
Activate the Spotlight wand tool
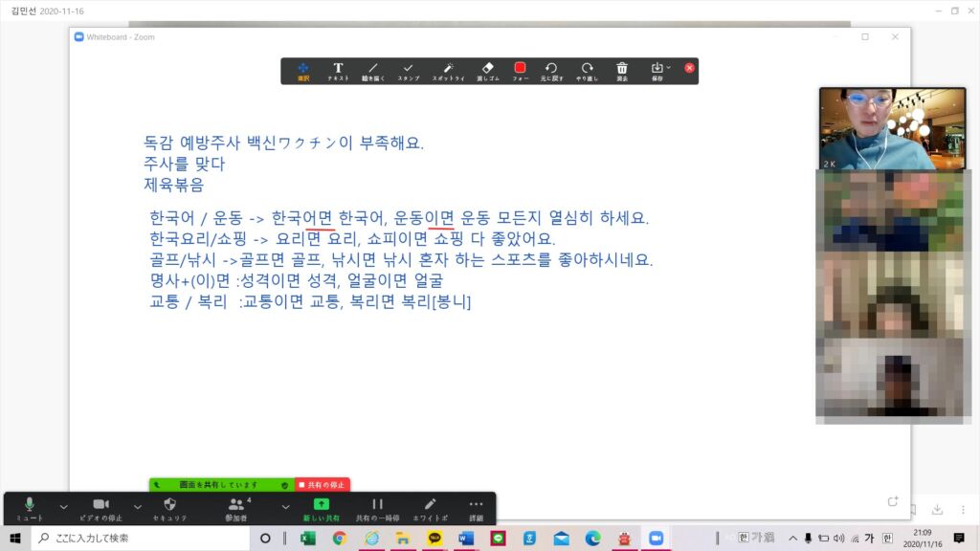click(x=448, y=71)
